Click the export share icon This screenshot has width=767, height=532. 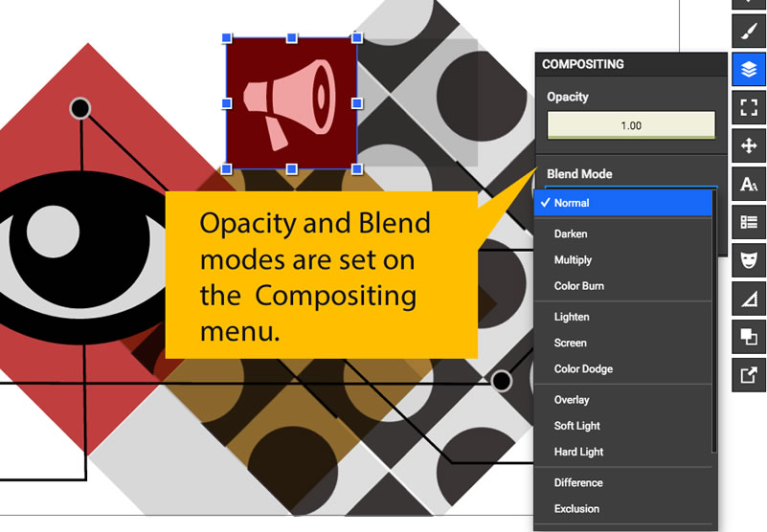click(x=748, y=375)
